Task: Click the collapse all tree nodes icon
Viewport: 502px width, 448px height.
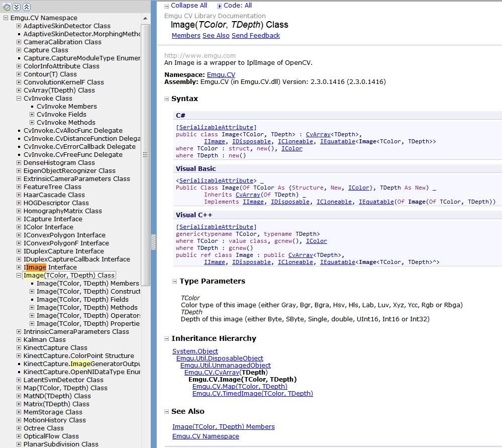Action: [27, 7]
